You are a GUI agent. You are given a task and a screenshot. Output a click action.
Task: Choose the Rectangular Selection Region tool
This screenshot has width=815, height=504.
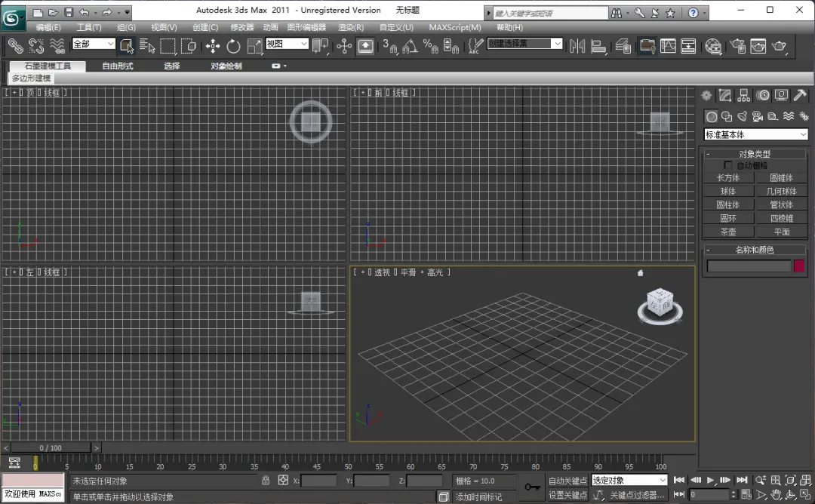click(x=168, y=46)
